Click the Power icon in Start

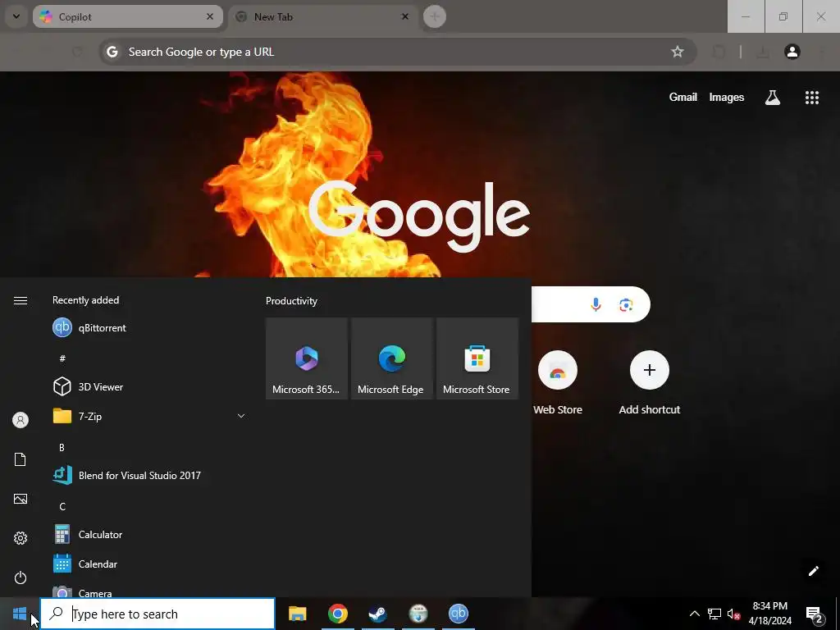pyautogui.click(x=21, y=577)
